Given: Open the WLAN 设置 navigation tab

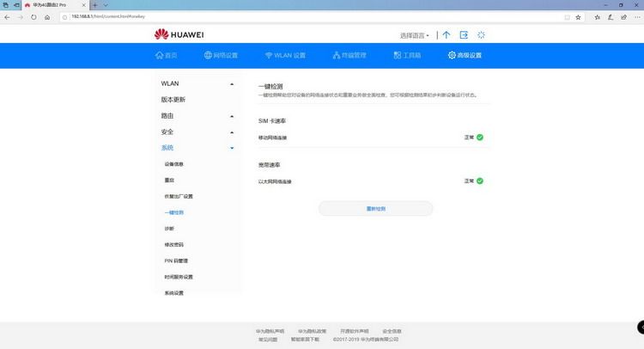Looking at the screenshot, I should (x=285, y=55).
